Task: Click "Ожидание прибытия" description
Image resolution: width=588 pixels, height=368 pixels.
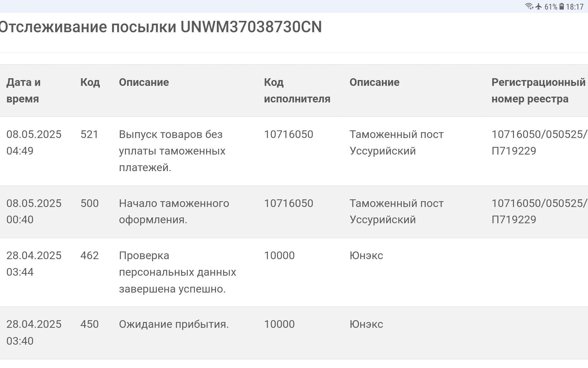Action: click(174, 324)
